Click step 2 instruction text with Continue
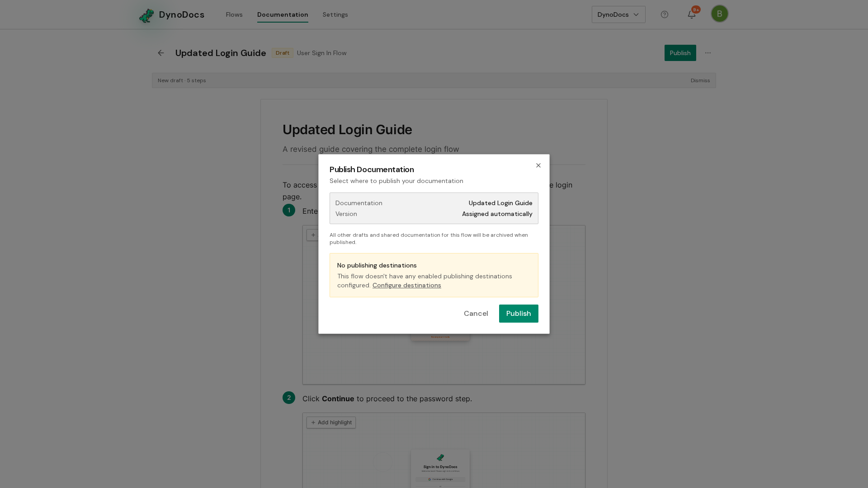Screen dimensions: 868x488 point(387,399)
